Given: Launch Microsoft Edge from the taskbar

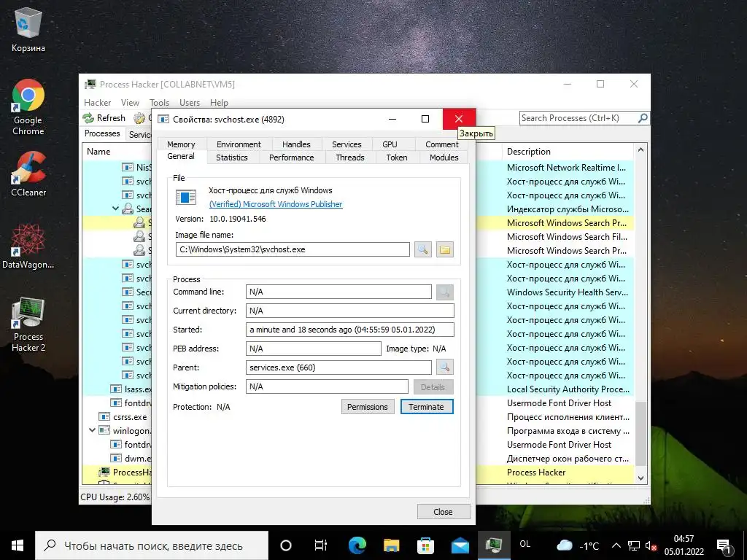Looking at the screenshot, I should click(357, 545).
